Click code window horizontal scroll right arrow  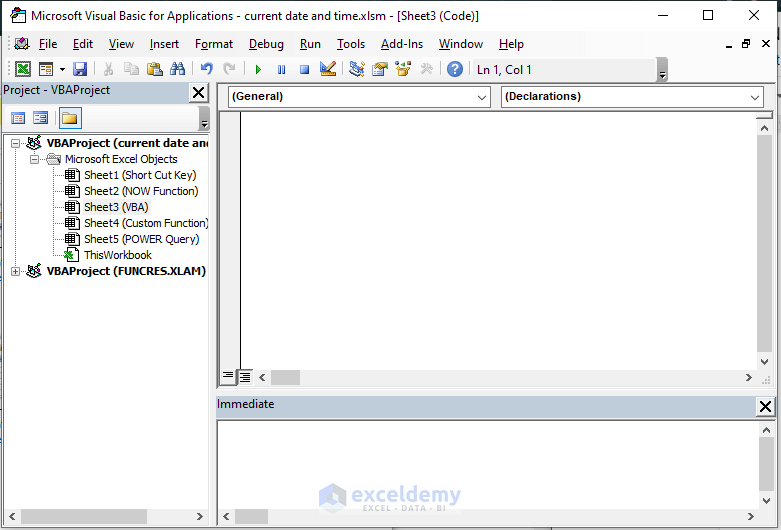[x=748, y=378]
